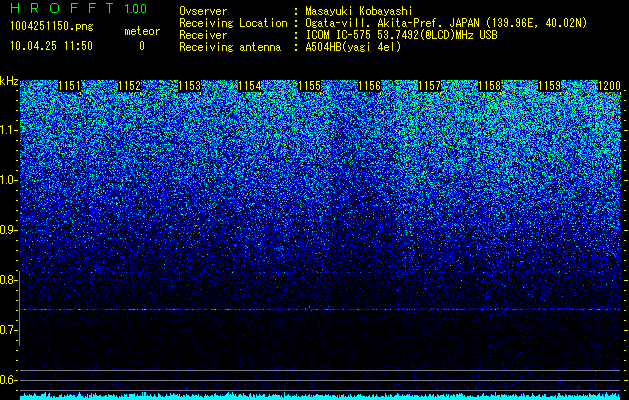Image resolution: width=629 pixels, height=400 pixels.
Task: Select the file name 1004251150.png
Action: [x=52, y=27]
